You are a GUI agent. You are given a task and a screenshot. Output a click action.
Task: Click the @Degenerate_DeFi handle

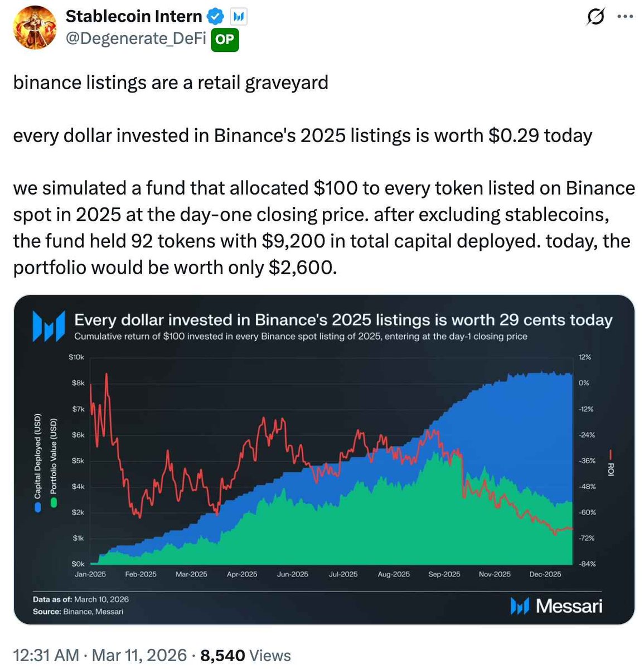point(136,39)
